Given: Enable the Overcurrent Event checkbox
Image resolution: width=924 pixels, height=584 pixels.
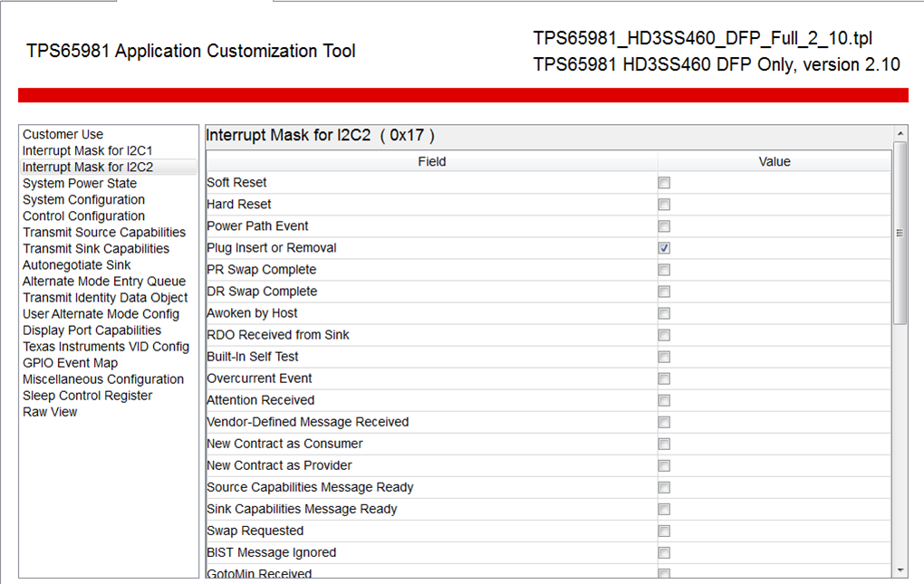Looking at the screenshot, I should point(664,379).
